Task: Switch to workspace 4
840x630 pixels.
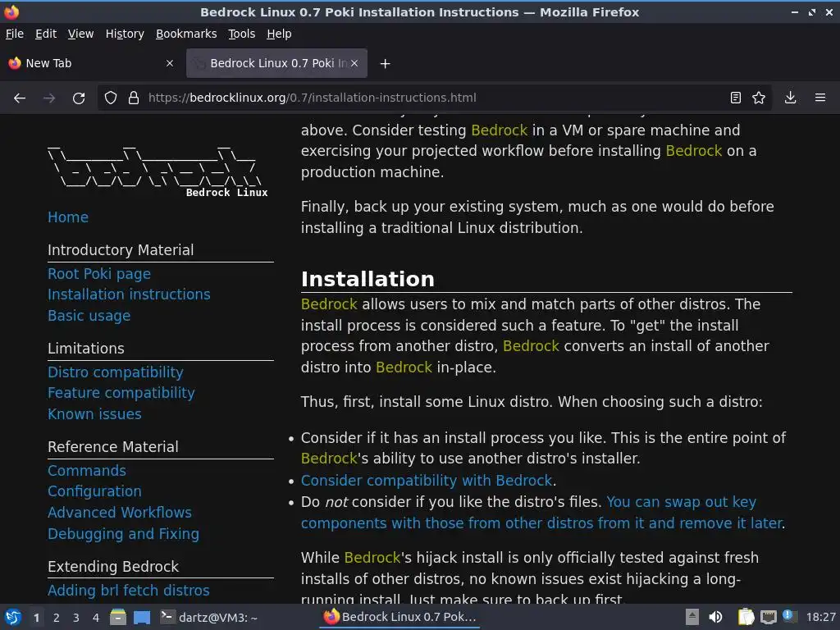Action: pyautogui.click(x=96, y=618)
